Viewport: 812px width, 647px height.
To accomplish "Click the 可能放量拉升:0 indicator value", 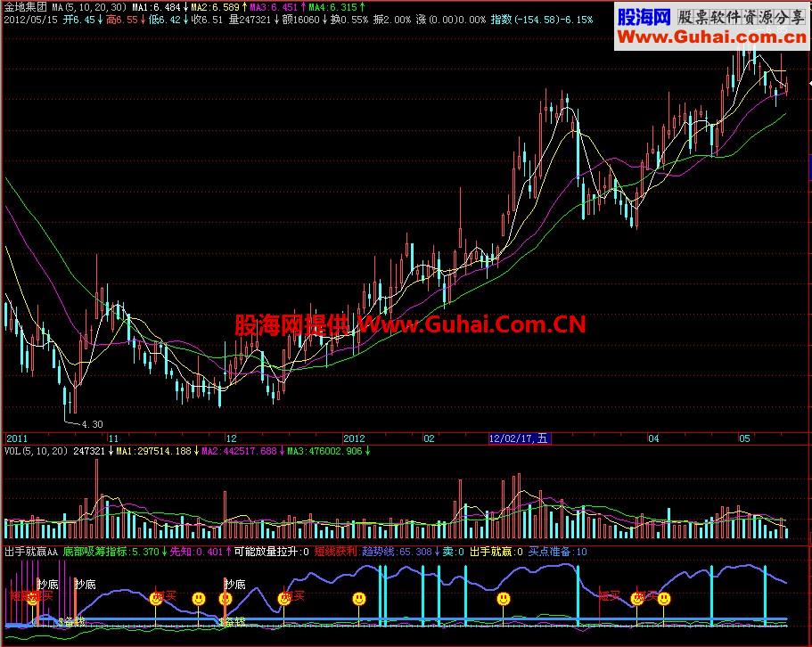I will point(271,552).
